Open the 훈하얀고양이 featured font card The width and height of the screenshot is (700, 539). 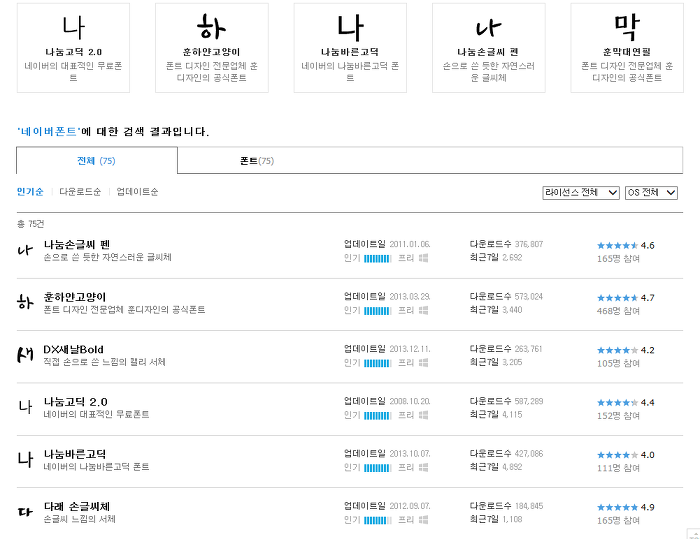(x=212, y=48)
